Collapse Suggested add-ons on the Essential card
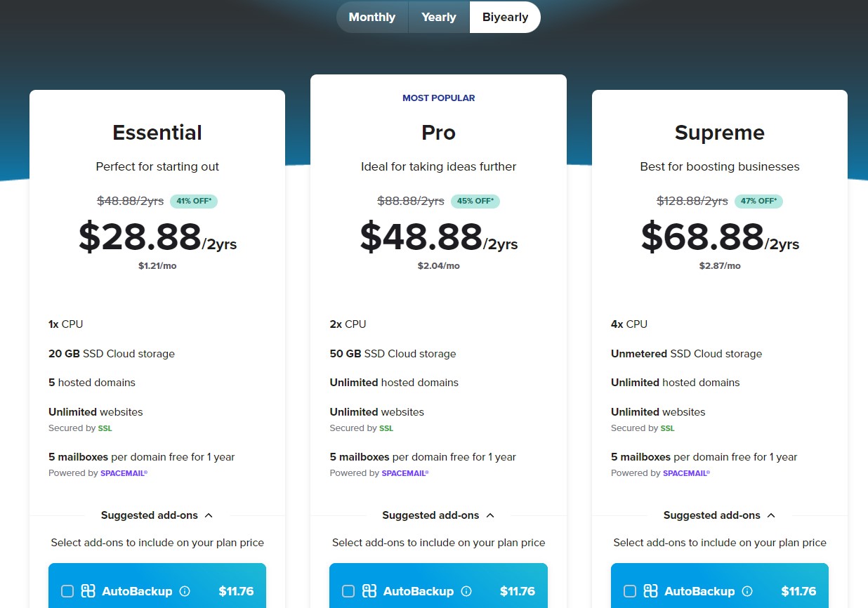The image size is (868, 608). coord(157,515)
